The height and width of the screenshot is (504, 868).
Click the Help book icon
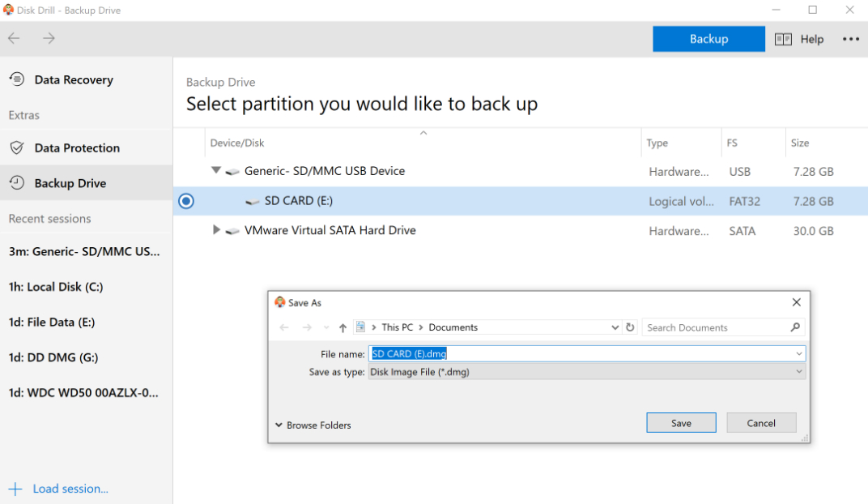(783, 39)
